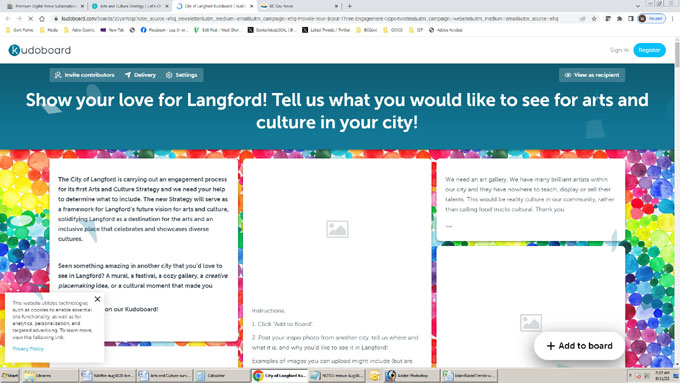680x383 pixels.
Task: Open the Facebook bookmark
Action: [x=164, y=30]
